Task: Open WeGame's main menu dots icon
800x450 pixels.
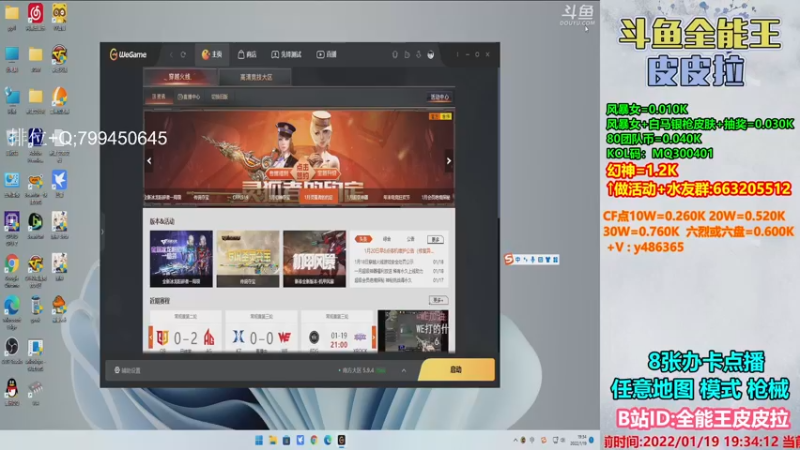Action: 457,55
